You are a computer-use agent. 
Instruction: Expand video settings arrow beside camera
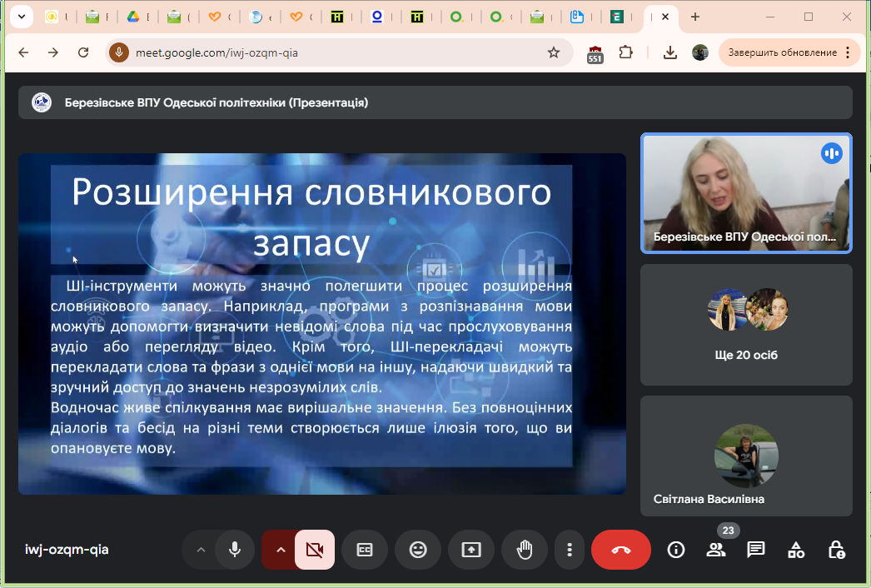[281, 550]
